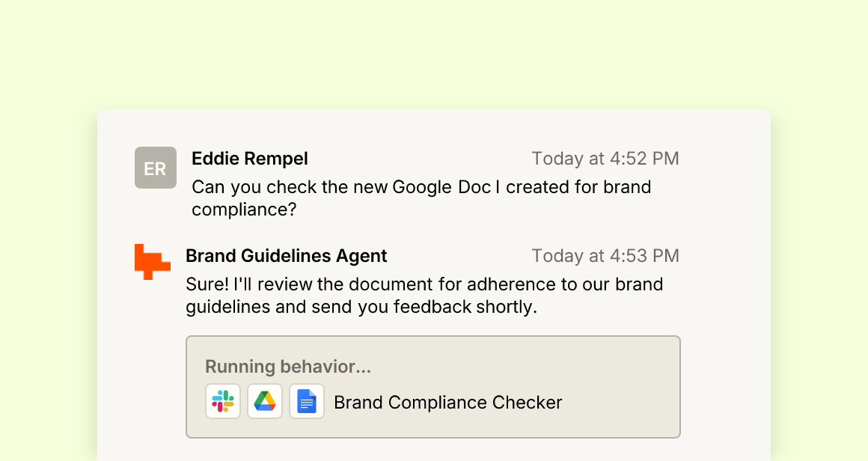
Task: Click the word 'Agent' in the bot name
Action: (361, 256)
